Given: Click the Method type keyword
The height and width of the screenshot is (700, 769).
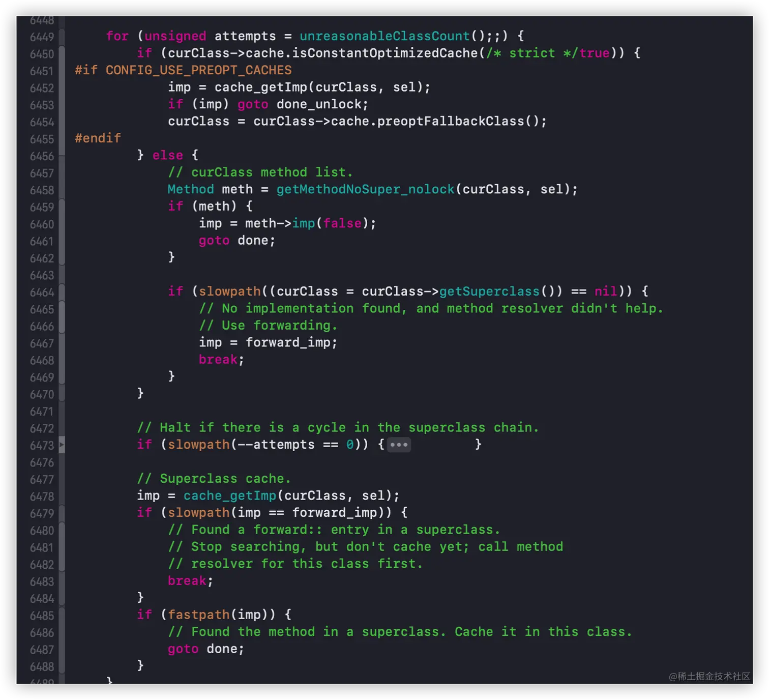Looking at the screenshot, I should (191, 189).
